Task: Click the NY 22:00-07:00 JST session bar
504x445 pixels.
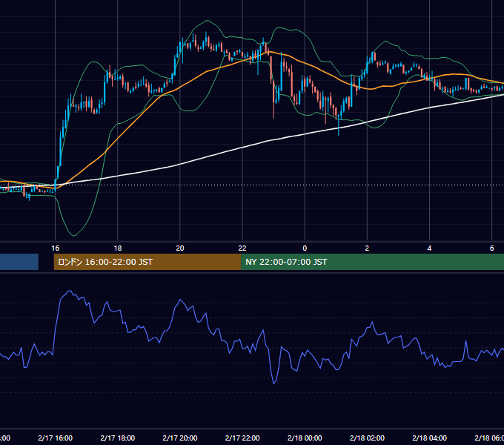Action: click(x=372, y=262)
